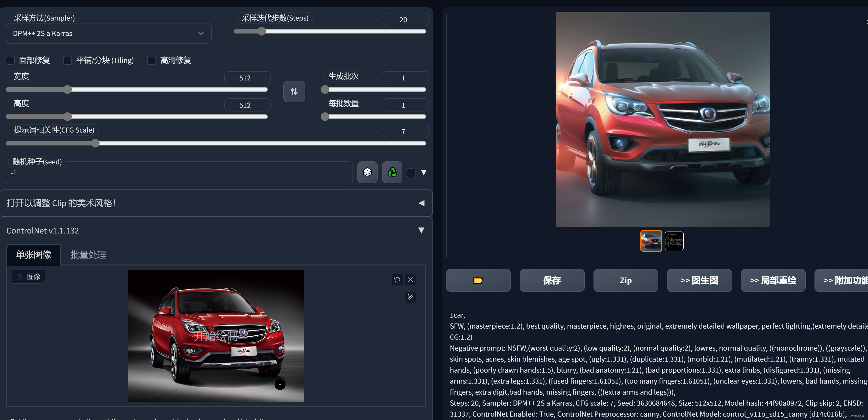Adjust the 每批数量 slider
Screen dimensions: 868x420
point(373,117)
